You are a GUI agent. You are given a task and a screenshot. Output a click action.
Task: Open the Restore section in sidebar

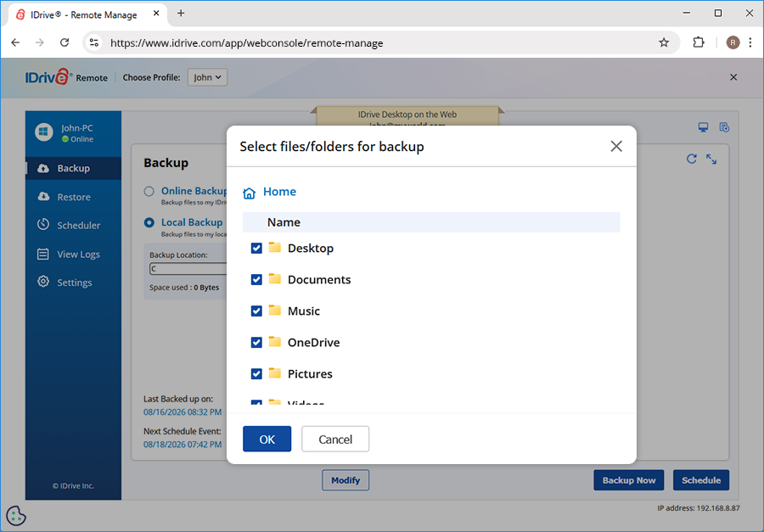(x=74, y=197)
